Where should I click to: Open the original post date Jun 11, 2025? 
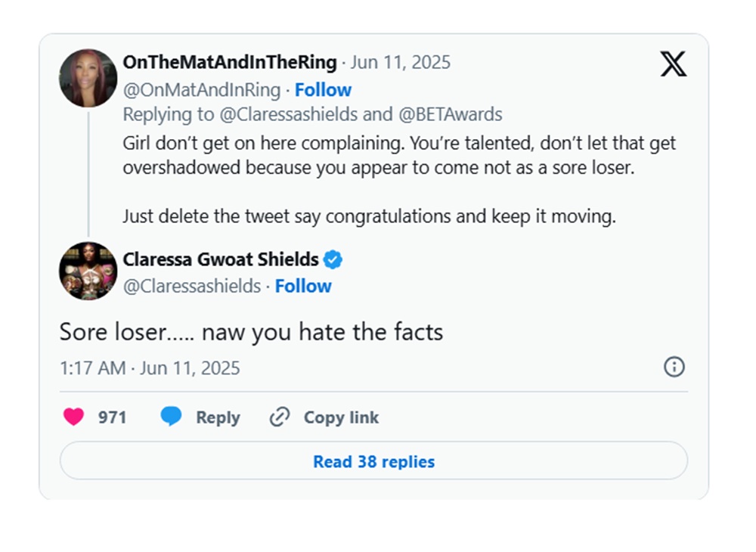(x=401, y=63)
